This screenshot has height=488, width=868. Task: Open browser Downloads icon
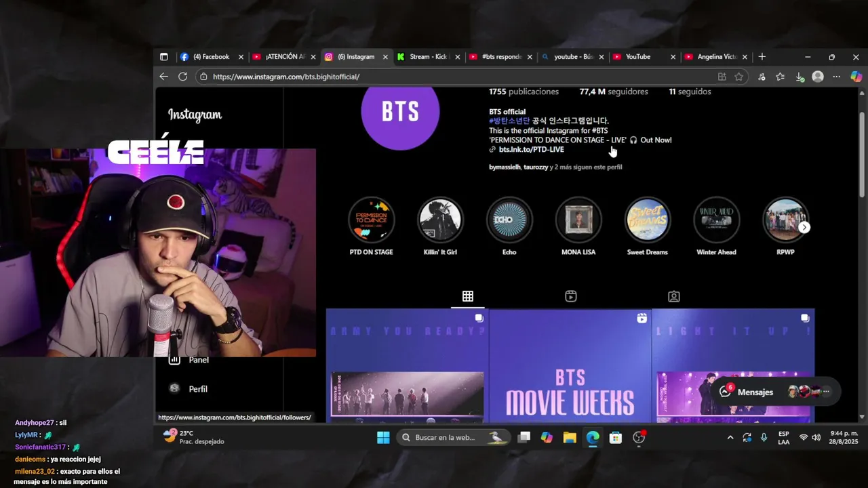(800, 77)
